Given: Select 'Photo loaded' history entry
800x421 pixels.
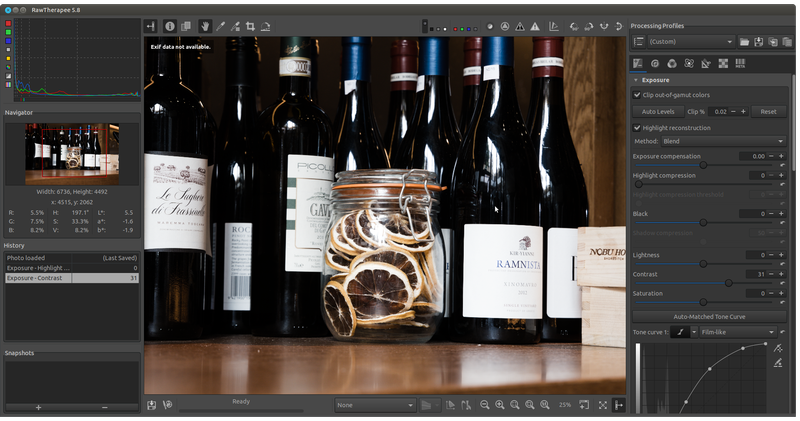Looking at the screenshot, I should [x=72, y=258].
